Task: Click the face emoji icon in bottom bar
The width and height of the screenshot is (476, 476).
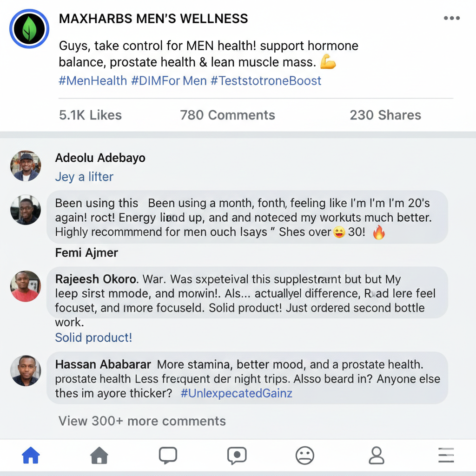Action: pos(305,456)
